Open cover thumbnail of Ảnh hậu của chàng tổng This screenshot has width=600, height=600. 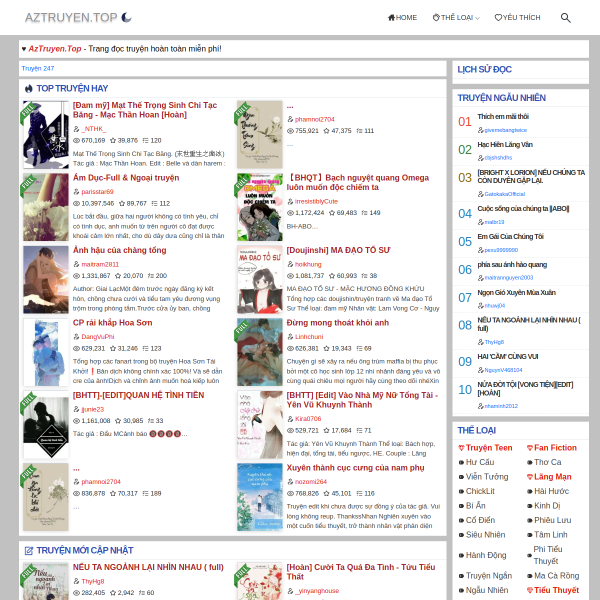tap(46, 280)
